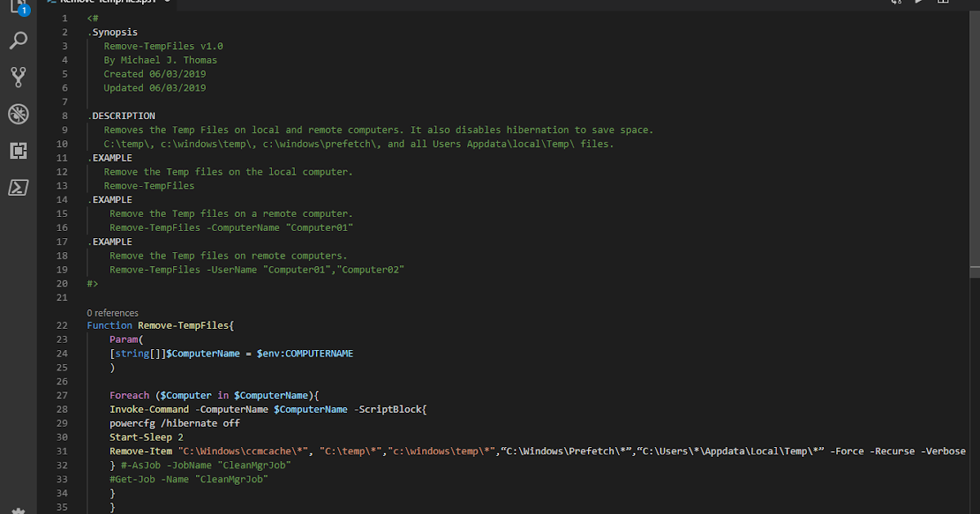The height and width of the screenshot is (514, 980).
Task: Click '.EXAMPLE' on line 14
Action: (109, 200)
